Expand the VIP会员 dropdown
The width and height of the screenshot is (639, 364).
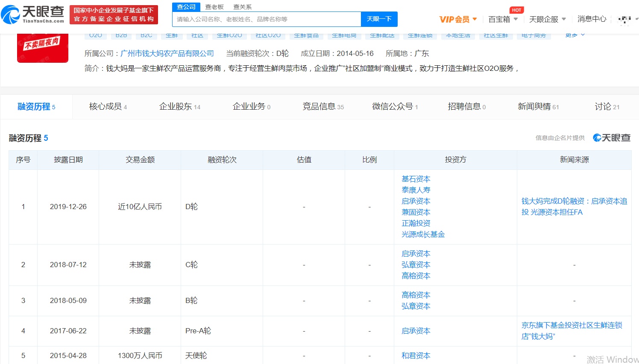click(458, 19)
